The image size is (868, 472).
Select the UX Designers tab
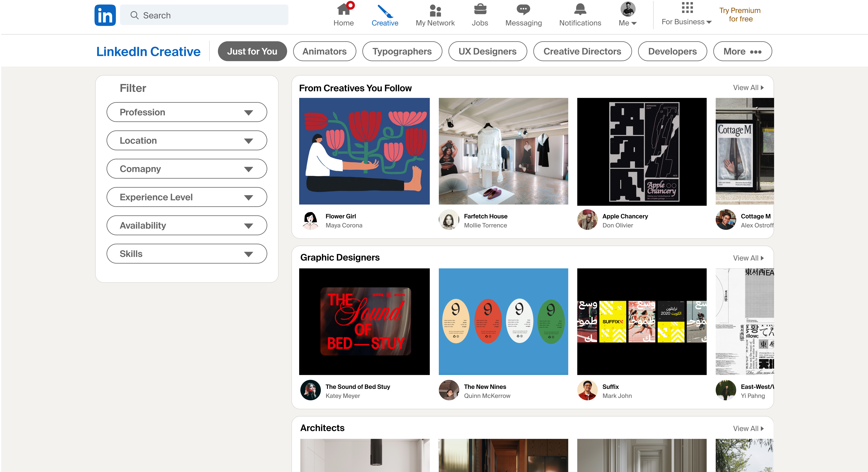pos(488,51)
